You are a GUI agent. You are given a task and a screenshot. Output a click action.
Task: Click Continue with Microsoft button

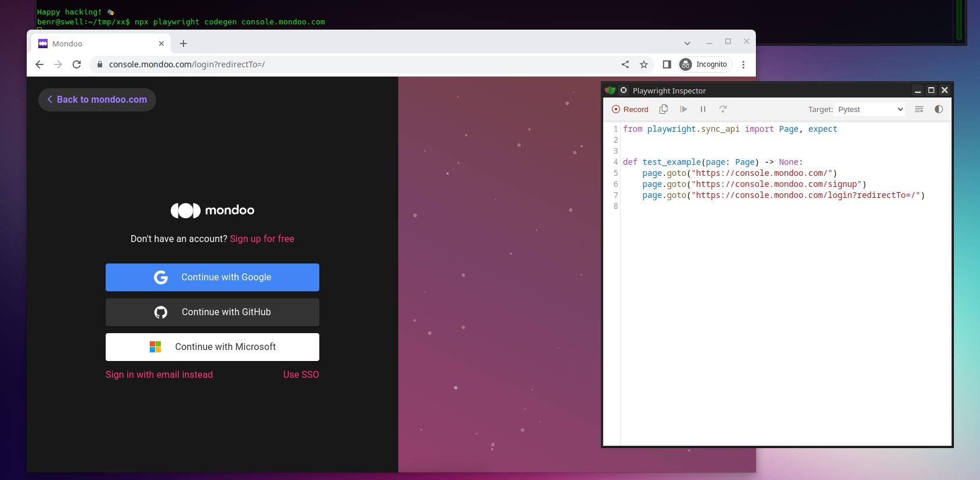coord(212,347)
